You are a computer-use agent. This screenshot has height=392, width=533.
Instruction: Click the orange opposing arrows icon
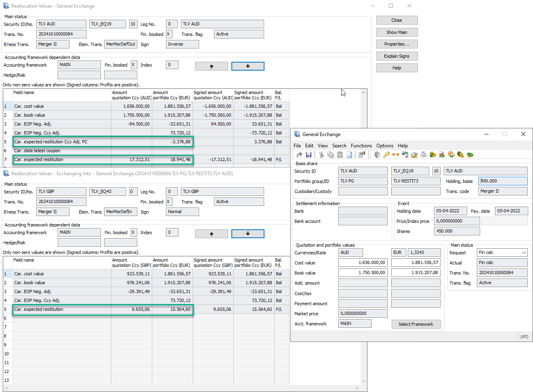[x=396, y=155]
